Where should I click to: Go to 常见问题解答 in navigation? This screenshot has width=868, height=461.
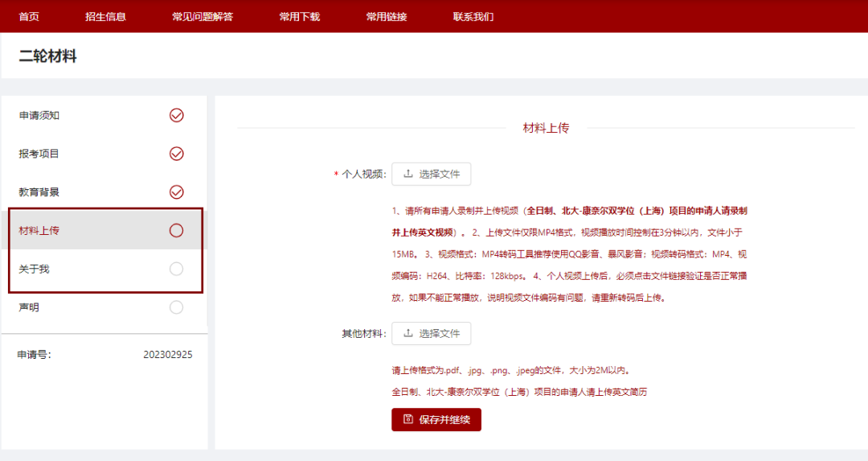203,17
